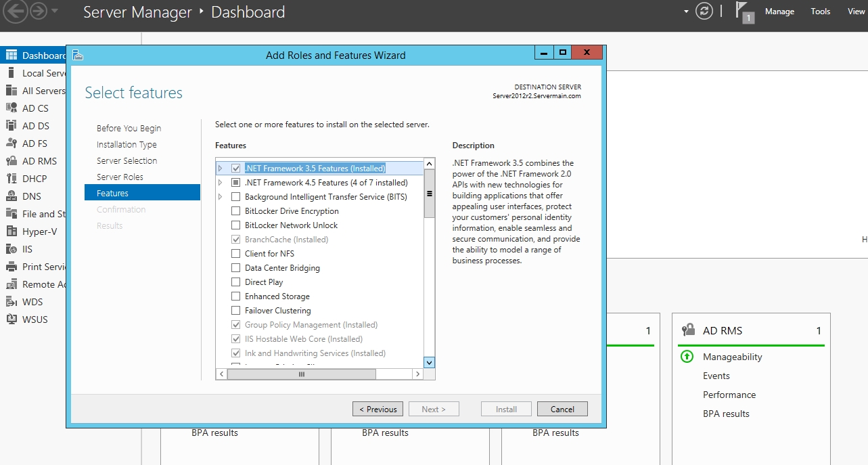Expand .NET Framework 3.5 Features tree node
Viewport: 868px width, 465px height.
[x=220, y=168]
